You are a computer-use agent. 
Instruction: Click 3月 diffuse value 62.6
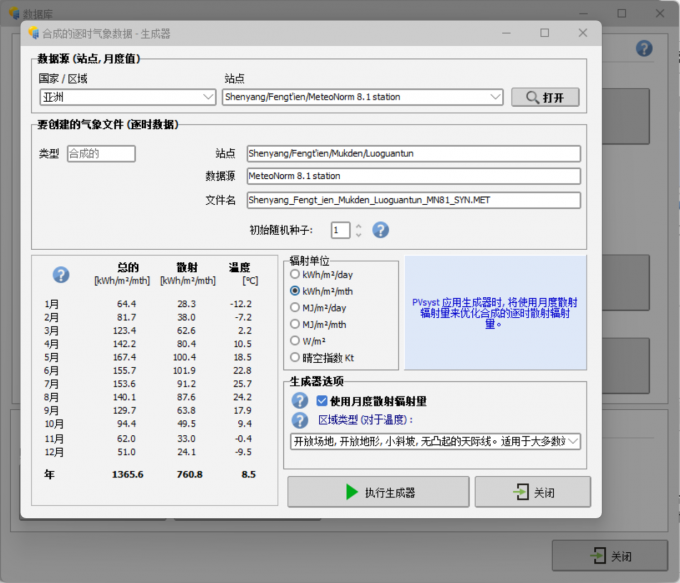[186, 331]
